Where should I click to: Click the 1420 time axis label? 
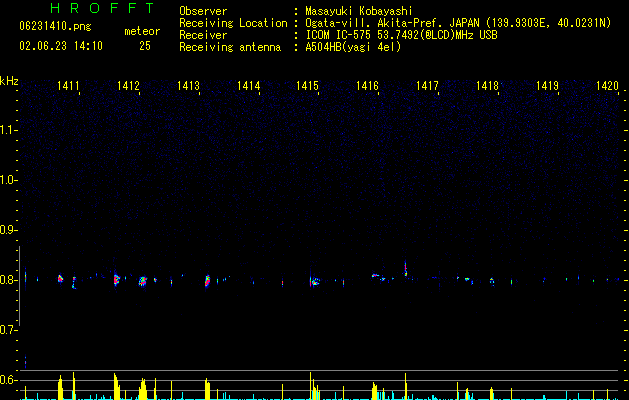607,86
